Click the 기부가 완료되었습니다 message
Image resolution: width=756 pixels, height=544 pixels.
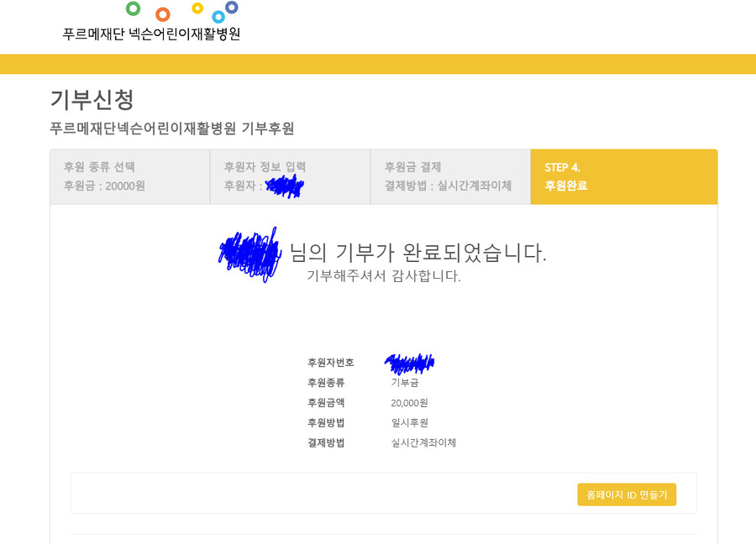(x=417, y=252)
